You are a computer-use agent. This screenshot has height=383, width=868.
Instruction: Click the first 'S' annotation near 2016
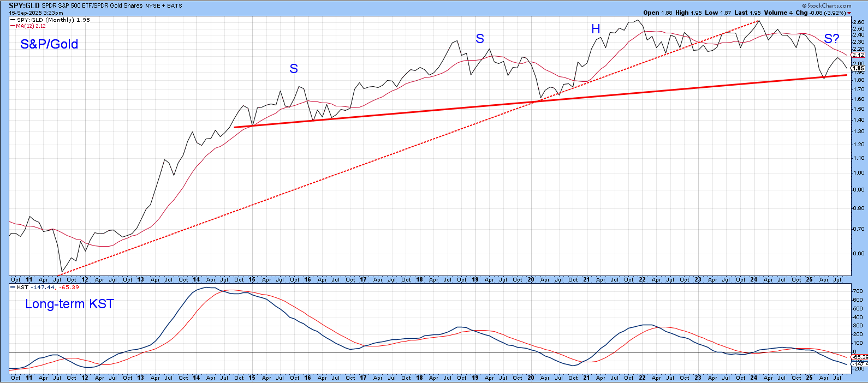(294, 69)
